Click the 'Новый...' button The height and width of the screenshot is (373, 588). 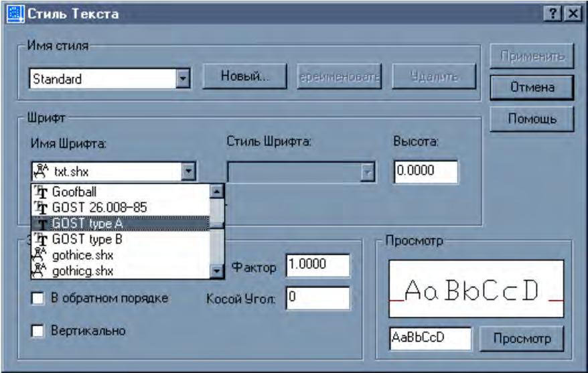coord(245,76)
